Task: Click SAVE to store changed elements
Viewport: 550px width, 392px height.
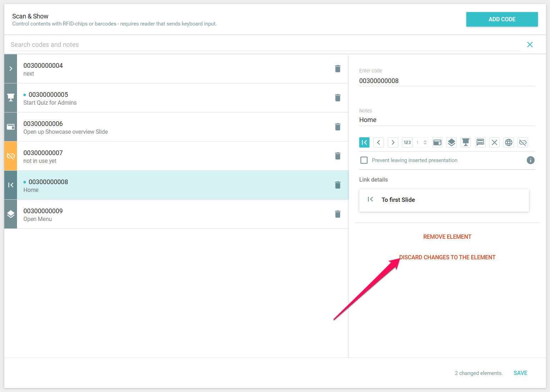Action: [520, 373]
